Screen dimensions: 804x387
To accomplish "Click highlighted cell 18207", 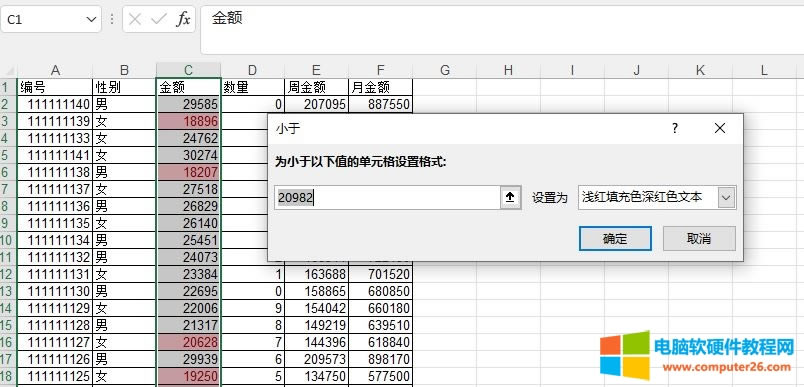I will (x=188, y=172).
